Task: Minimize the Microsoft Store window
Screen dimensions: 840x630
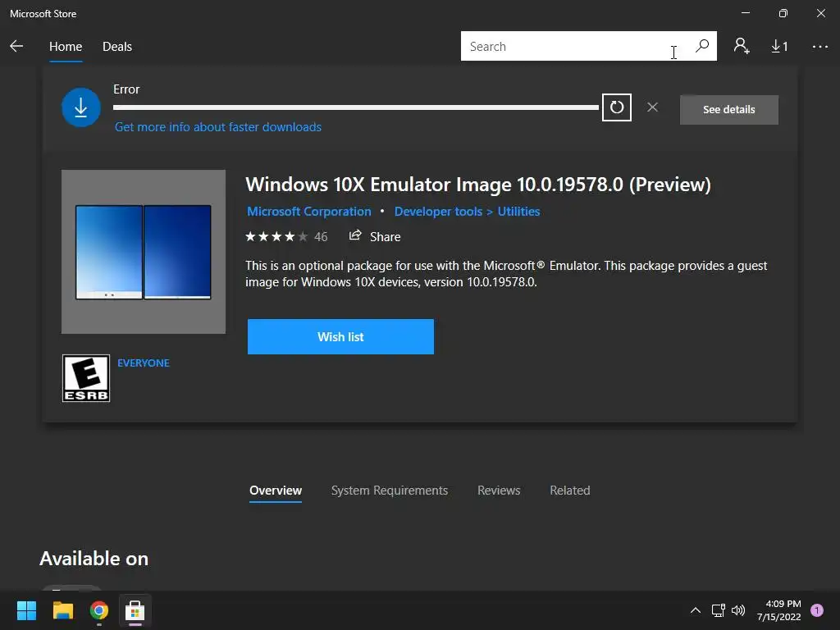Action: [746, 13]
